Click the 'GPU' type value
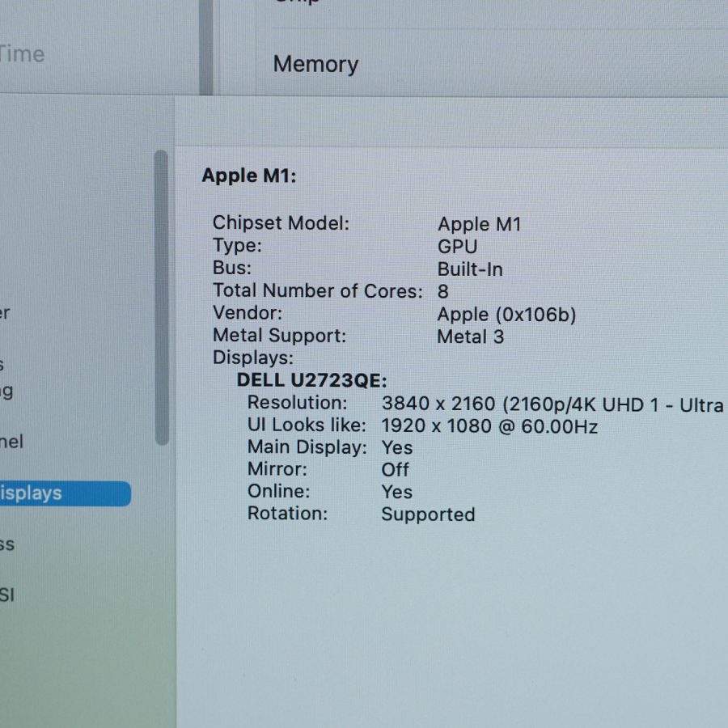This screenshot has height=728, width=728. tap(457, 247)
